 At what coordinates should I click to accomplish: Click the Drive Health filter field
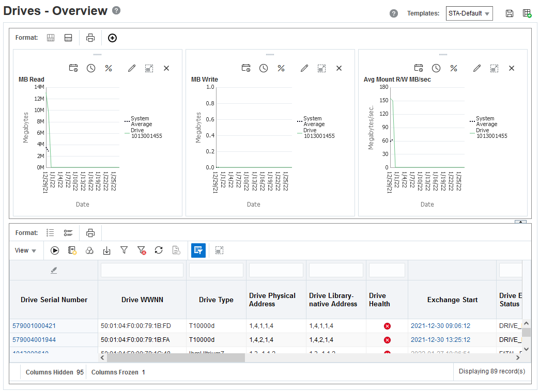[387, 270]
